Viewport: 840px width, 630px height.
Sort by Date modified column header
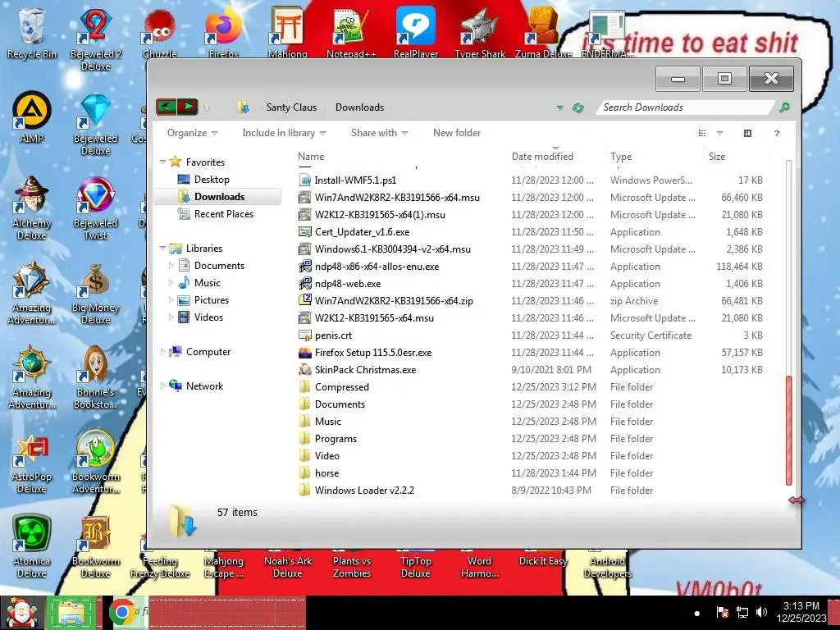point(555,157)
